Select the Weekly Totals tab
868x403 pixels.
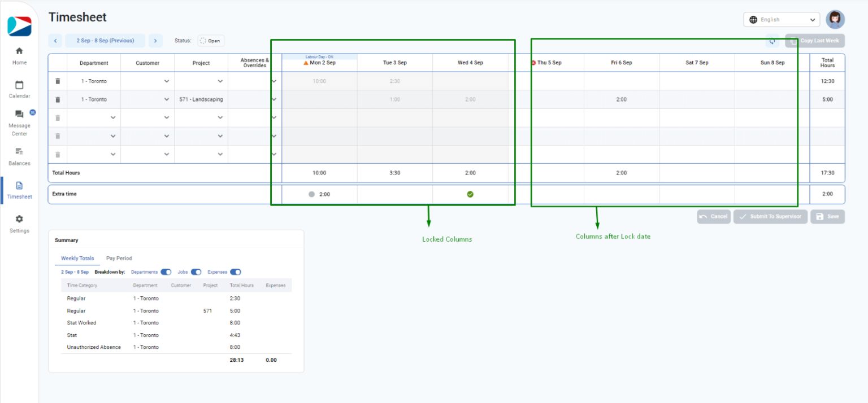click(77, 258)
